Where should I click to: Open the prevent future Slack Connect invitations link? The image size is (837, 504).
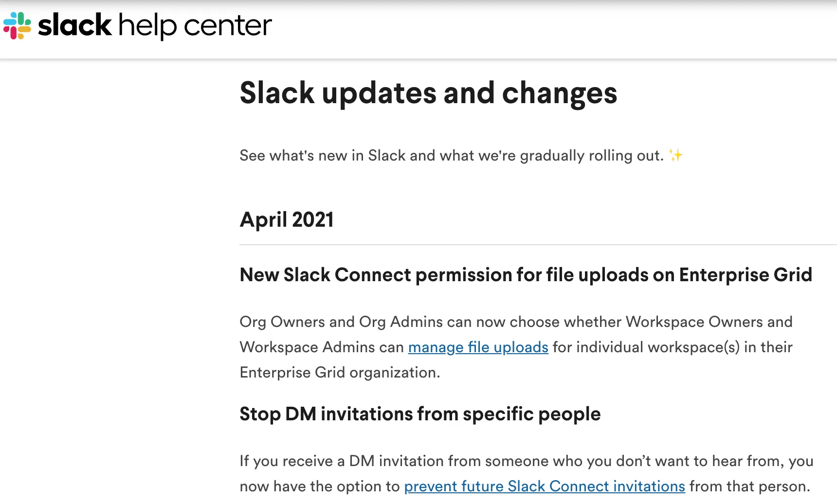tap(545, 486)
